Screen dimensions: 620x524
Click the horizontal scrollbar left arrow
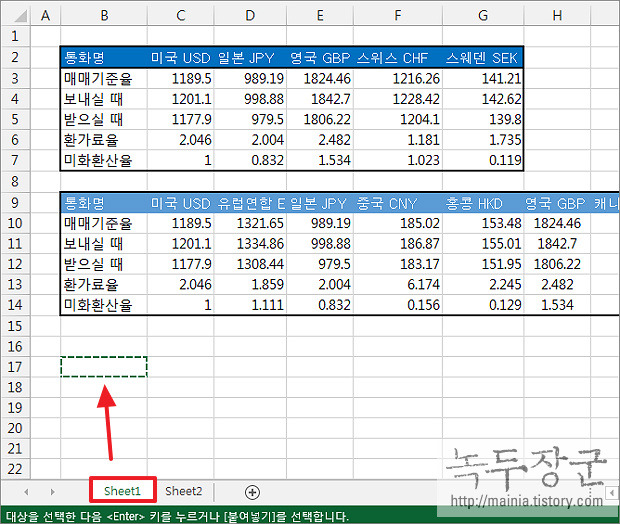tap(612, 493)
